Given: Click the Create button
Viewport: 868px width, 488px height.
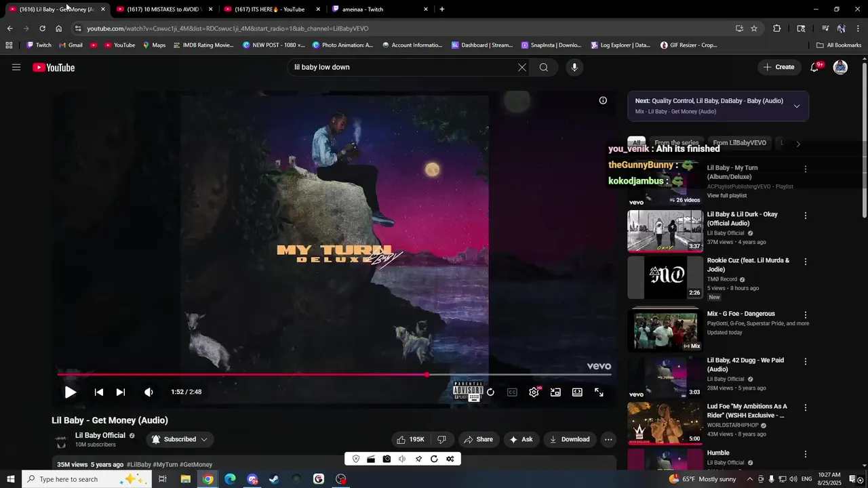Looking at the screenshot, I should point(778,67).
